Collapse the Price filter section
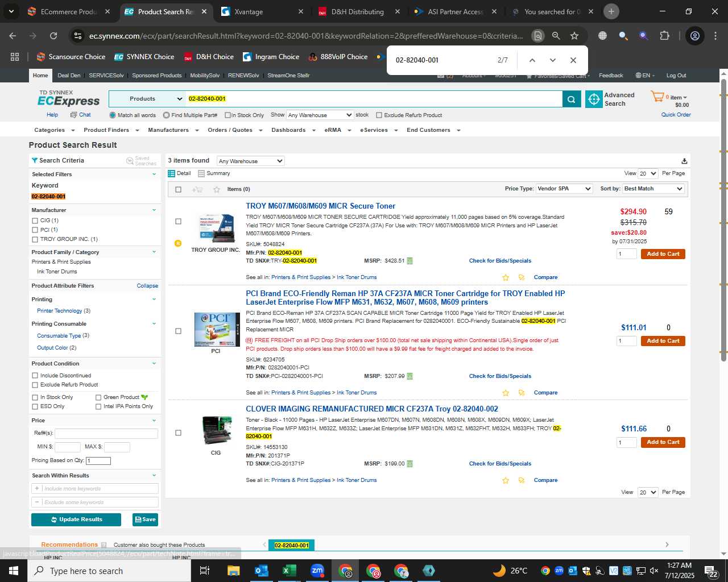 (x=154, y=421)
